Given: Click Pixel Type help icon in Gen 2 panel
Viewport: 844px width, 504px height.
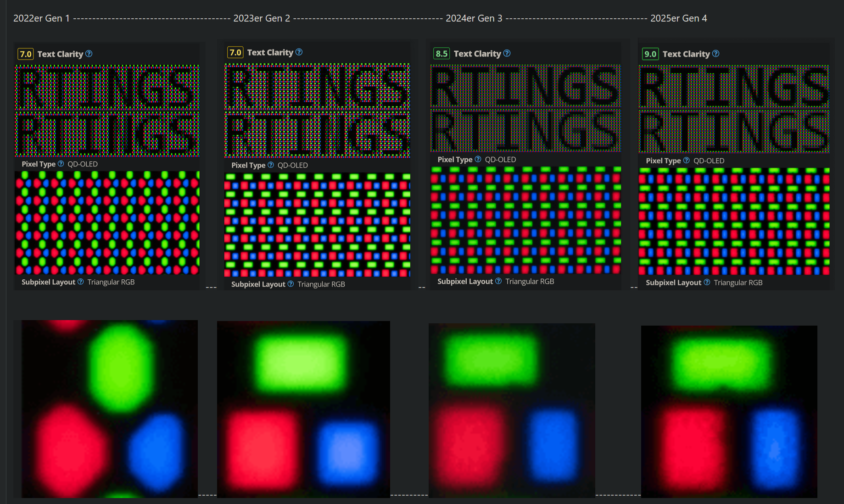Looking at the screenshot, I should pyautogui.click(x=270, y=165).
